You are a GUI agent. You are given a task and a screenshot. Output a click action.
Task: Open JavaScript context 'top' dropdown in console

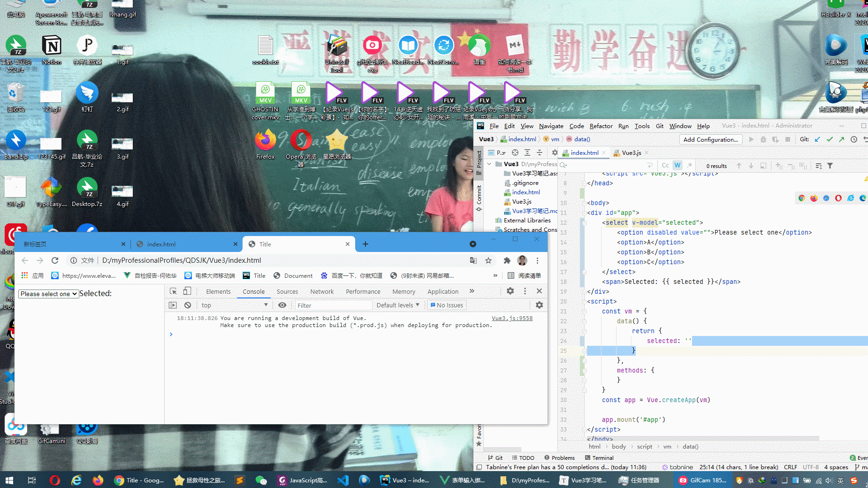(x=235, y=305)
